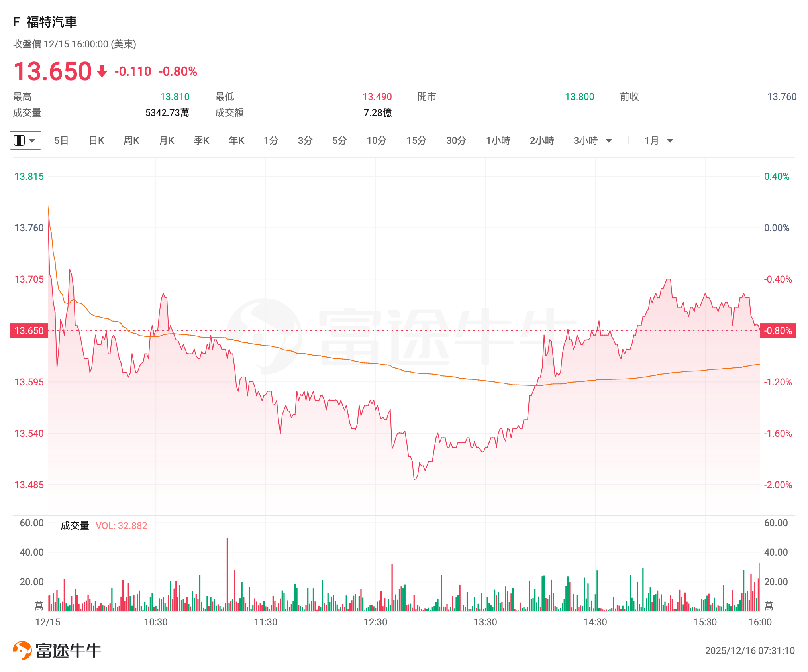The width and height of the screenshot is (808, 672).
Task: Choose the 年K yearly chart
Action: point(236,141)
